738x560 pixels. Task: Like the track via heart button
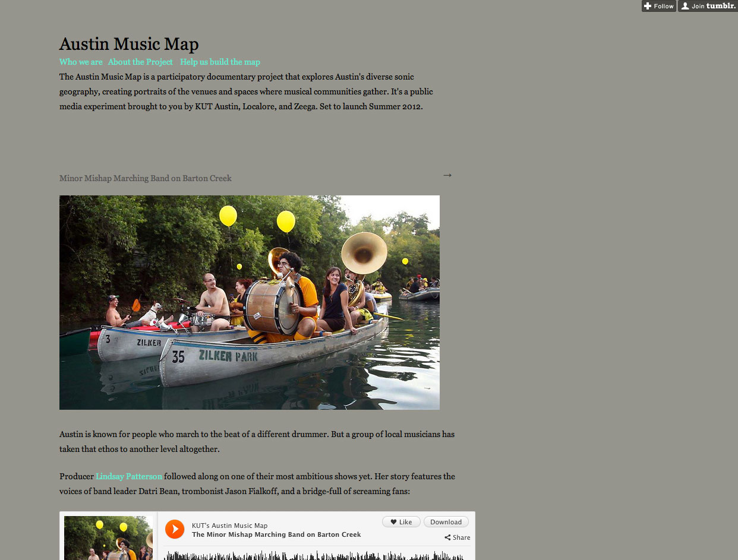(x=401, y=522)
